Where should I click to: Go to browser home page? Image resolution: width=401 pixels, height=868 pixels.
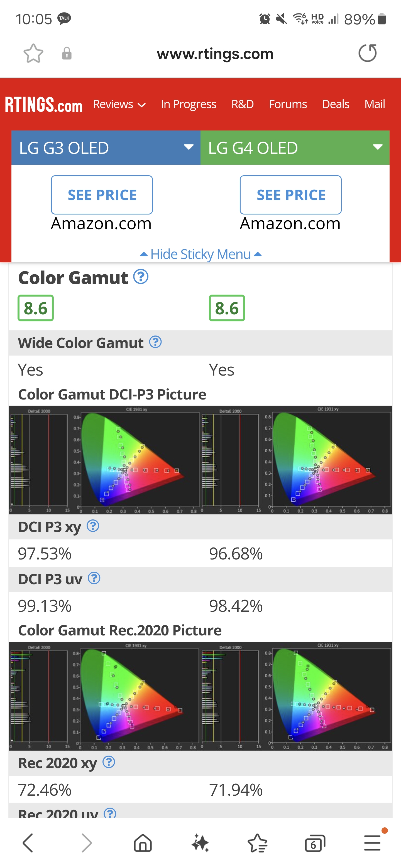(x=143, y=843)
